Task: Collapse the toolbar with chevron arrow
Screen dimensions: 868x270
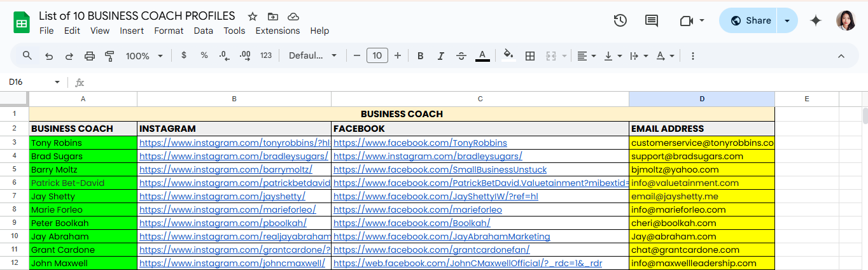Action: point(841,56)
